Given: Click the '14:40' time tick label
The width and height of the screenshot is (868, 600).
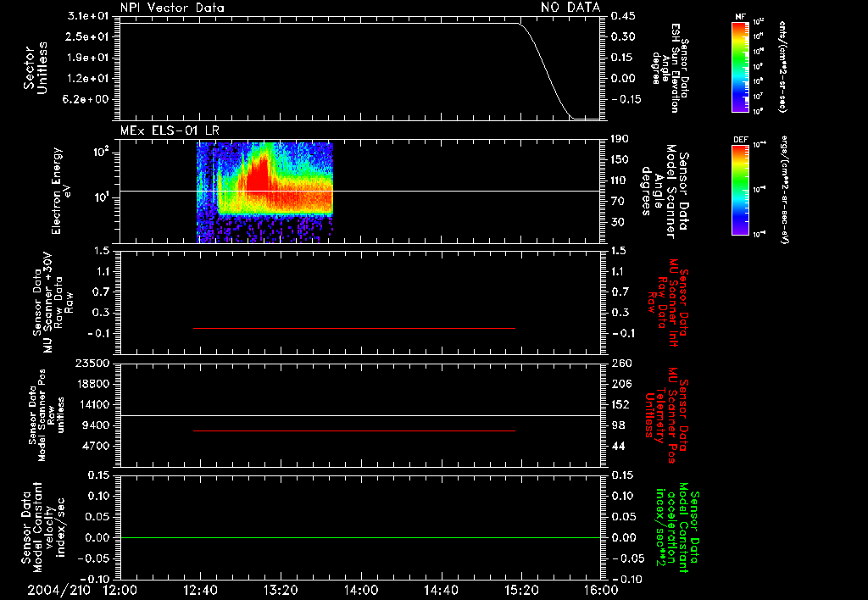Looking at the screenshot, I should [441, 590].
